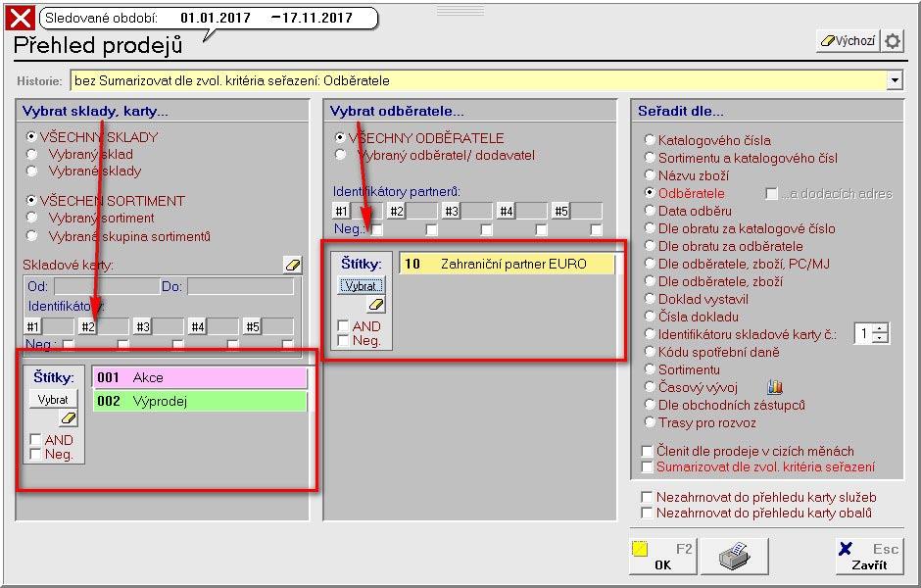The height and width of the screenshot is (588, 921).
Task: Sort by Katalogového čísla
Action: click(649, 140)
